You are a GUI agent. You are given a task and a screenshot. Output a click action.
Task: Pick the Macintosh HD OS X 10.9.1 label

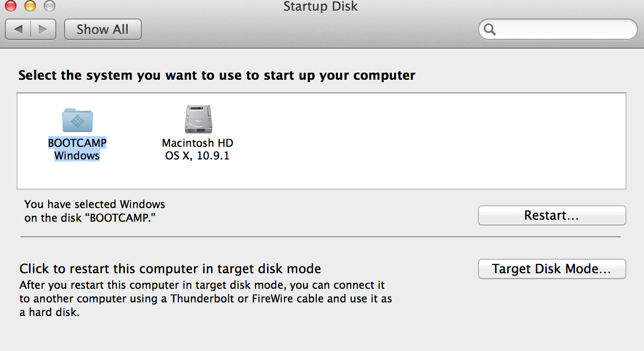[198, 149]
